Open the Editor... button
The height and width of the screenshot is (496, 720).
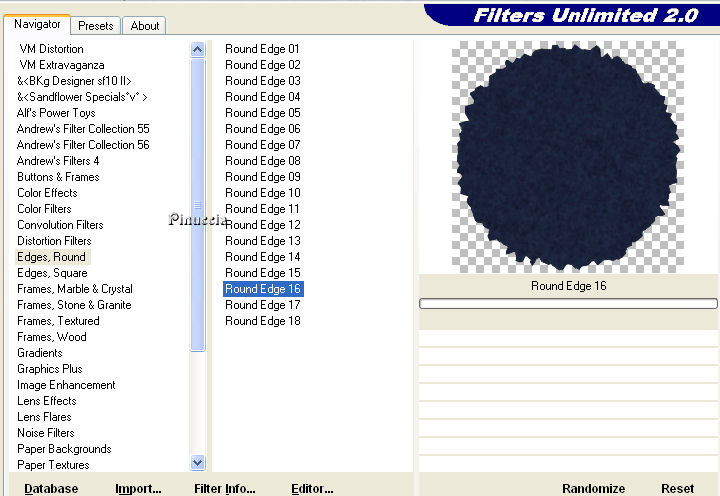pyautogui.click(x=312, y=489)
